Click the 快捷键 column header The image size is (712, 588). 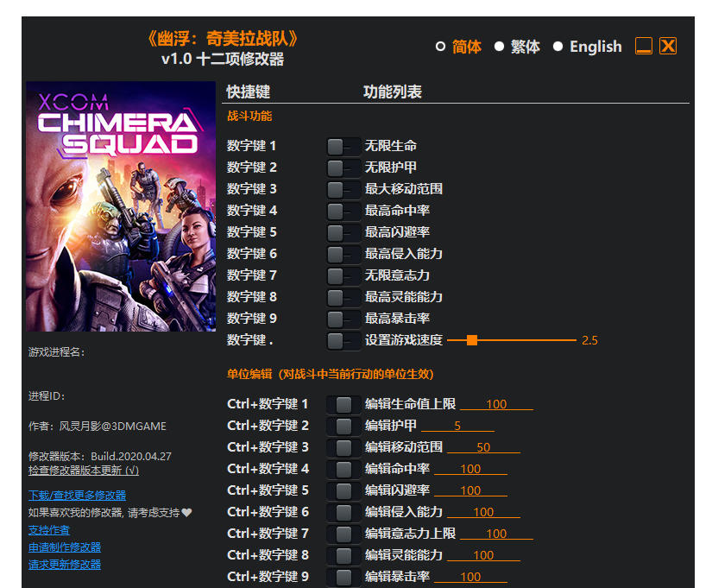[249, 92]
